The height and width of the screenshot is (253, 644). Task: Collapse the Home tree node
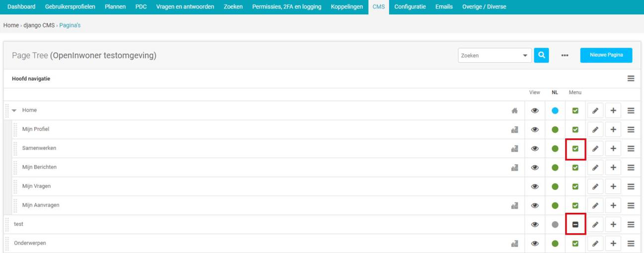(x=14, y=111)
